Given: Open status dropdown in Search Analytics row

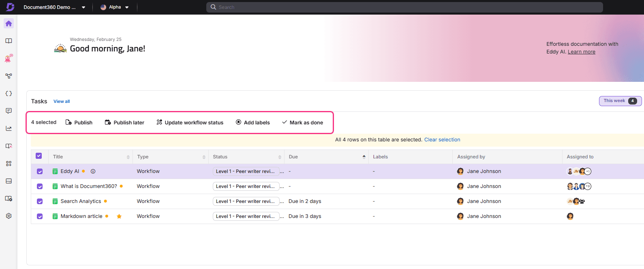Looking at the screenshot, I should click(x=246, y=201).
